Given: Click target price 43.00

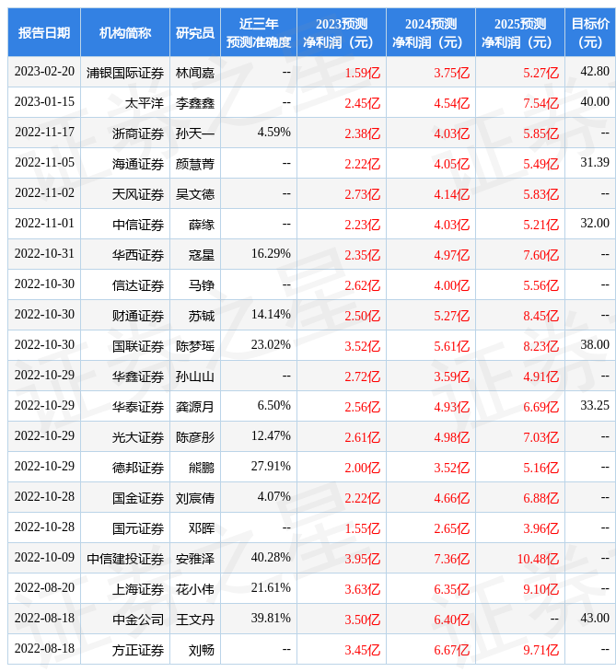Looking at the screenshot, I should point(595,619).
